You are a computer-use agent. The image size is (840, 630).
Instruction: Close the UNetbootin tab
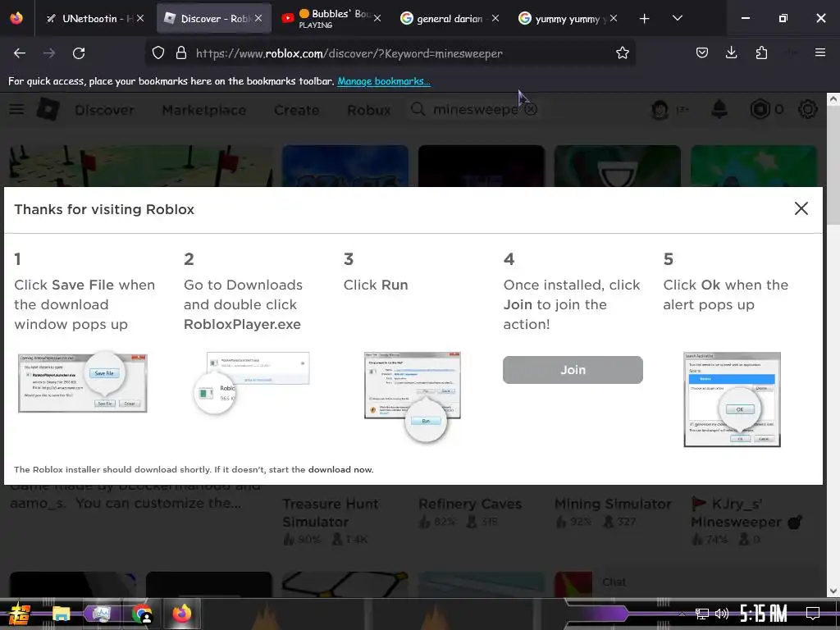140,18
